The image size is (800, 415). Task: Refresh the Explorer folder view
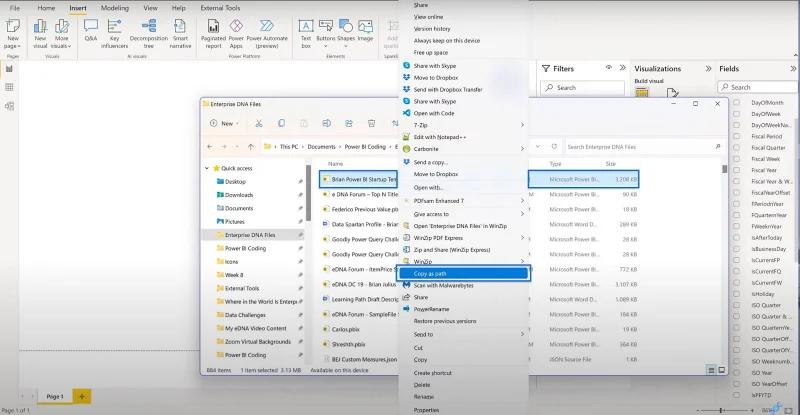pyautogui.click(x=554, y=147)
